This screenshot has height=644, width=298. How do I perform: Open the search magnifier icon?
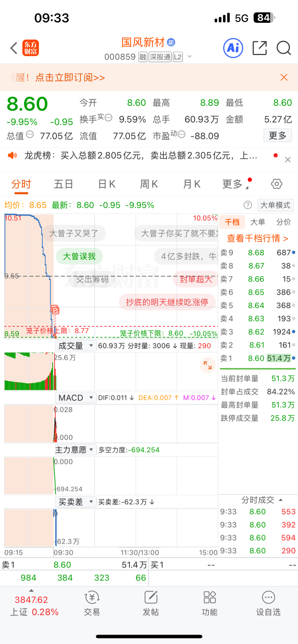[284, 48]
